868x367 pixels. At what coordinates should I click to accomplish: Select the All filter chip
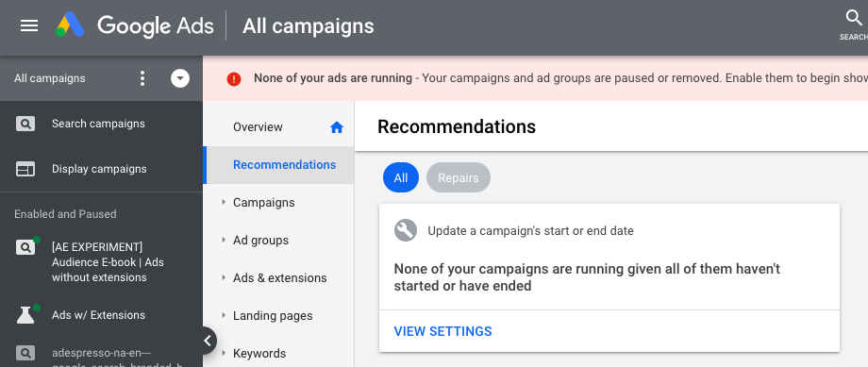pos(401,177)
